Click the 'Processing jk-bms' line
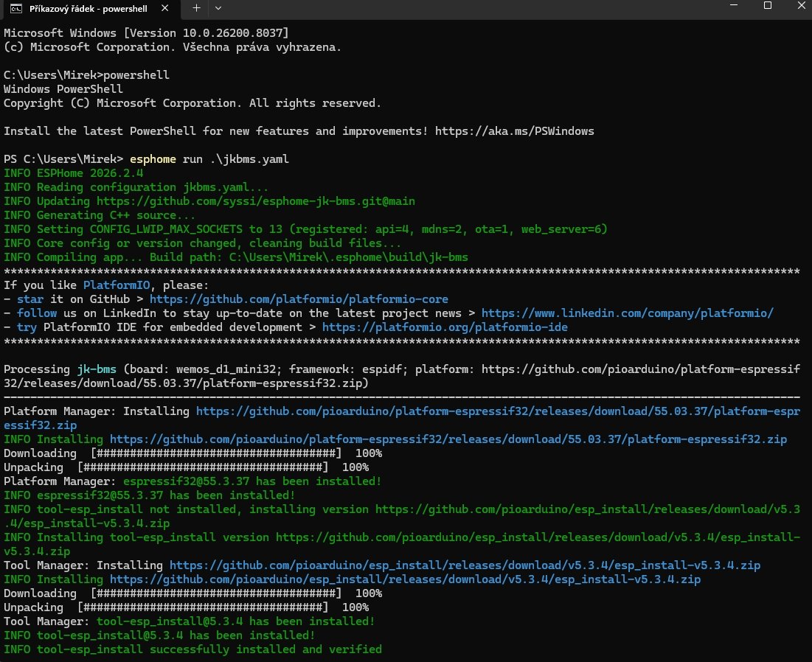This screenshot has height=662, width=812. point(402,376)
